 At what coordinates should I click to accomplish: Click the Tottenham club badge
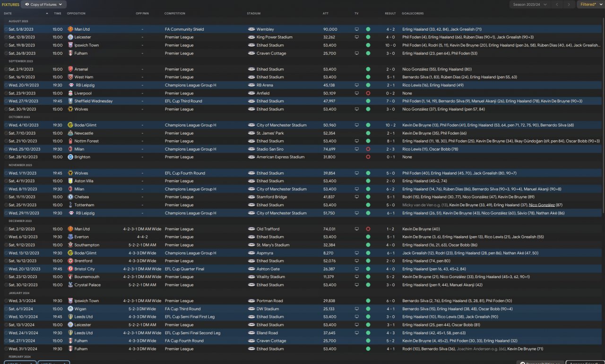[x=70, y=205]
